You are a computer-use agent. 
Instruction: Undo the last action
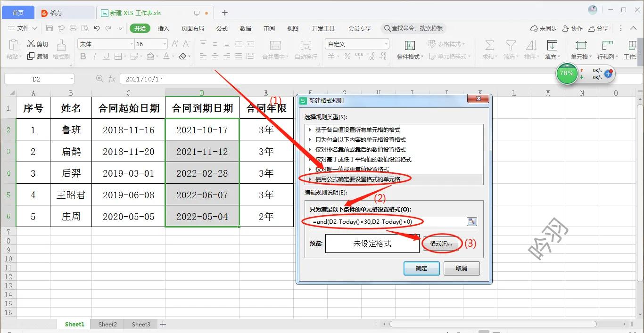pyautogui.click(x=97, y=28)
